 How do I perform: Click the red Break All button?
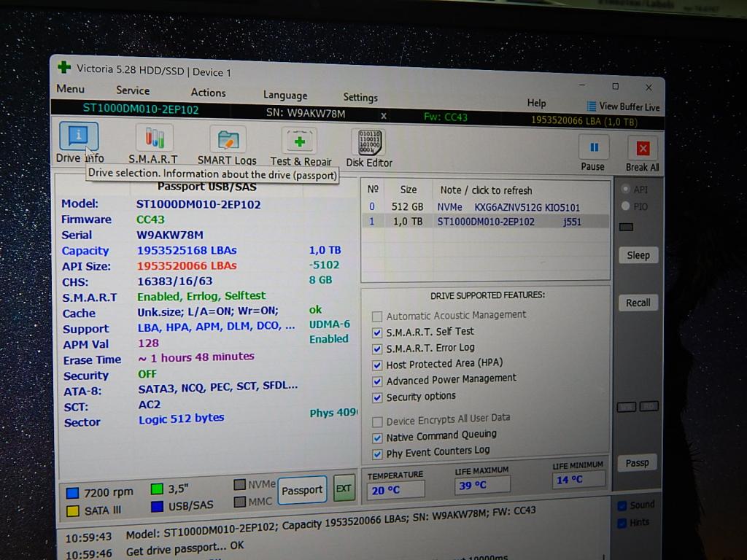click(x=643, y=149)
